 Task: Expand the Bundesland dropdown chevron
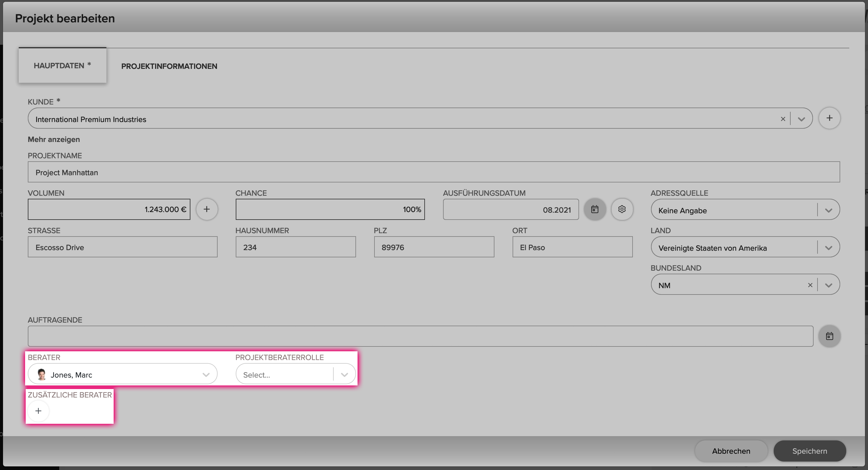[x=829, y=285]
